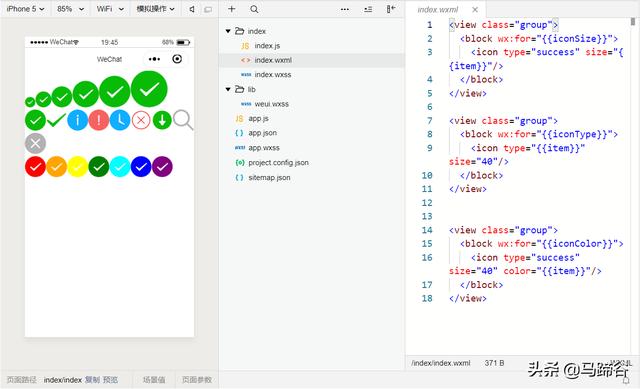Click line number 14 in editor gutter

[x=427, y=230]
